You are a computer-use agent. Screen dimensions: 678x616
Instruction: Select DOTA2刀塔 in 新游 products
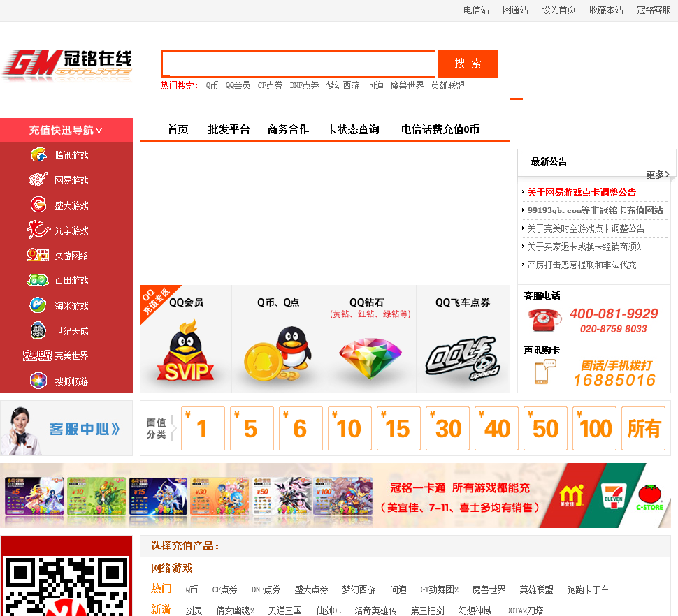tap(524, 610)
